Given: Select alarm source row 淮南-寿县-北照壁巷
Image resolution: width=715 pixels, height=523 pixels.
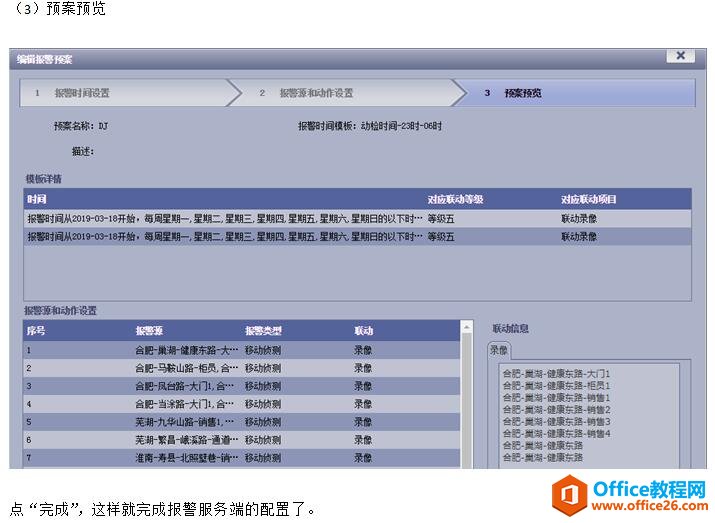Looking at the screenshot, I should [x=187, y=458].
